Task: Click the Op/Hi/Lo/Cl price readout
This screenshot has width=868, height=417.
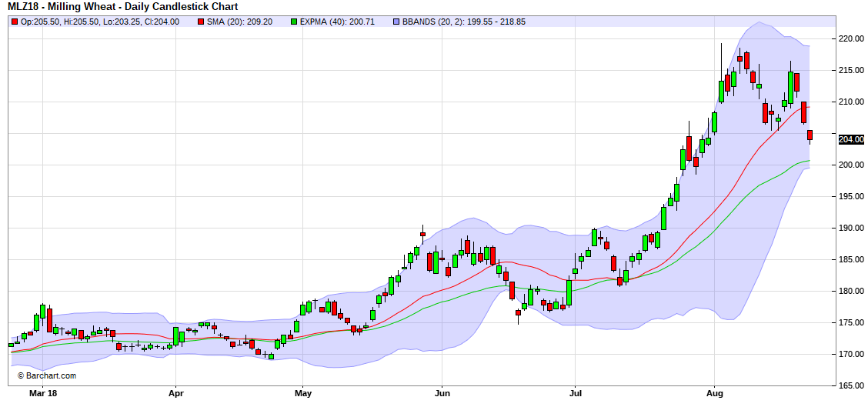Action: click(x=100, y=22)
